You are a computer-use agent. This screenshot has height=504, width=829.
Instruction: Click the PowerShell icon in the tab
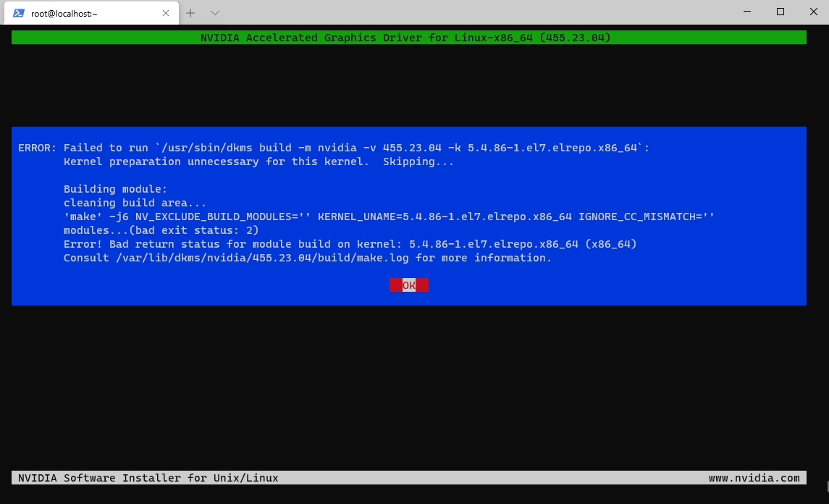(x=19, y=13)
